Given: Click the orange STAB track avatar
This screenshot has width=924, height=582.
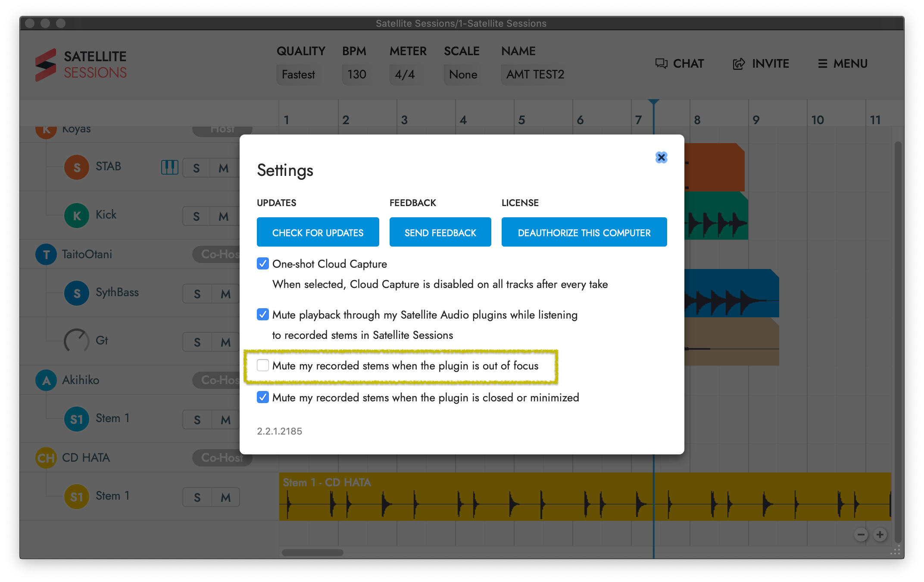Looking at the screenshot, I should 77,167.
